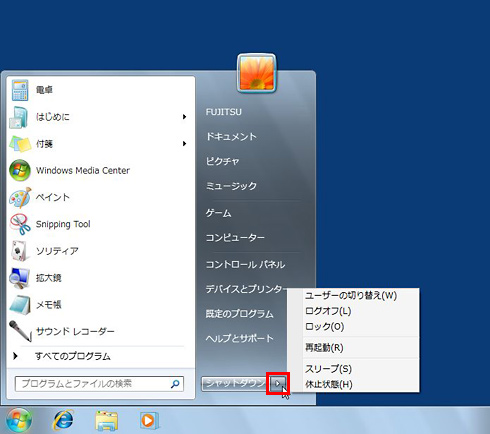Open Windows Explorer folder on taskbar
Image resolution: width=490 pixels, height=434 pixels.
click(106, 421)
